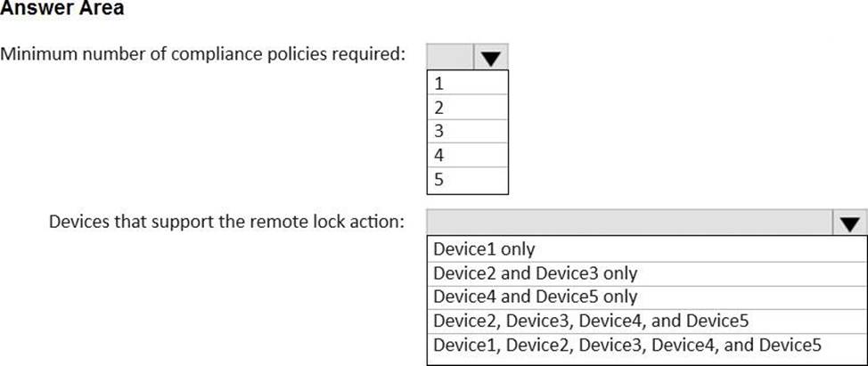Open the compliance policies dropdown arrow

(491, 57)
